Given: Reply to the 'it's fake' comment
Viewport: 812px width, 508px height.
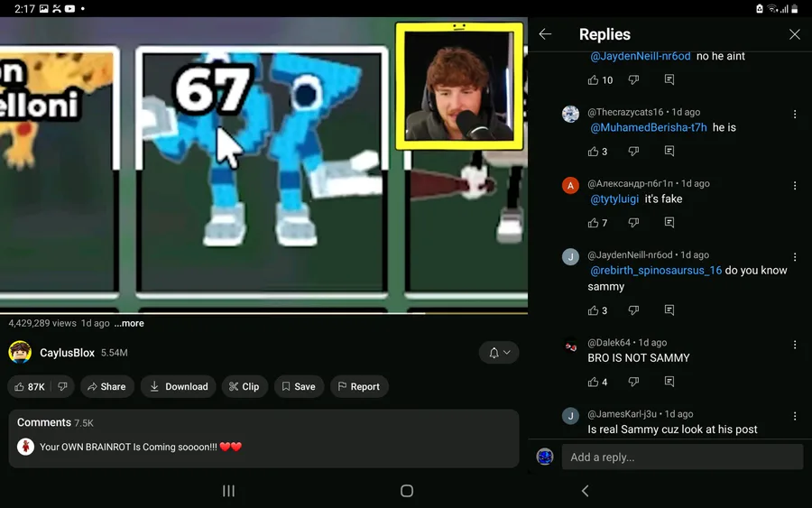Looking at the screenshot, I should 669,223.
